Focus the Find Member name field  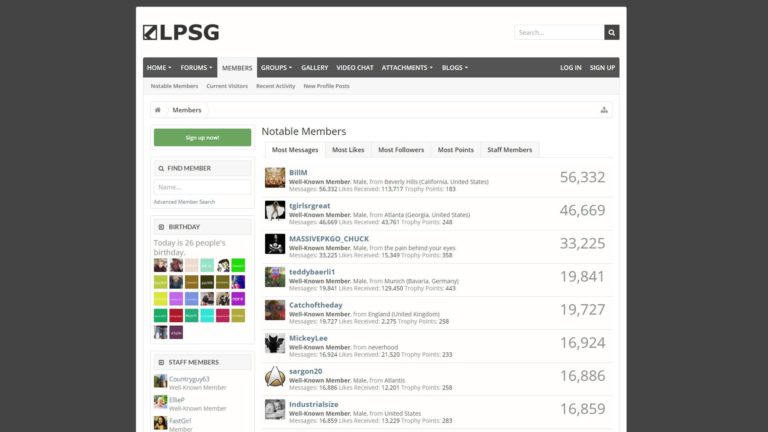click(x=202, y=187)
